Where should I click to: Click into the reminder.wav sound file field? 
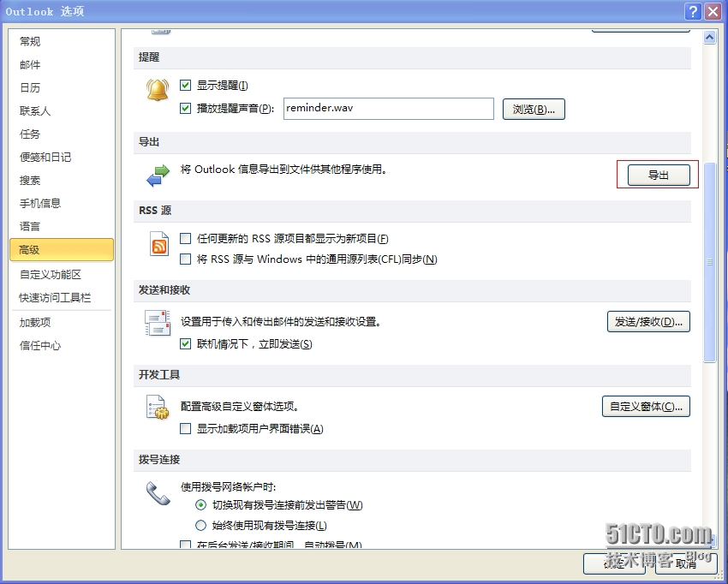pos(389,108)
